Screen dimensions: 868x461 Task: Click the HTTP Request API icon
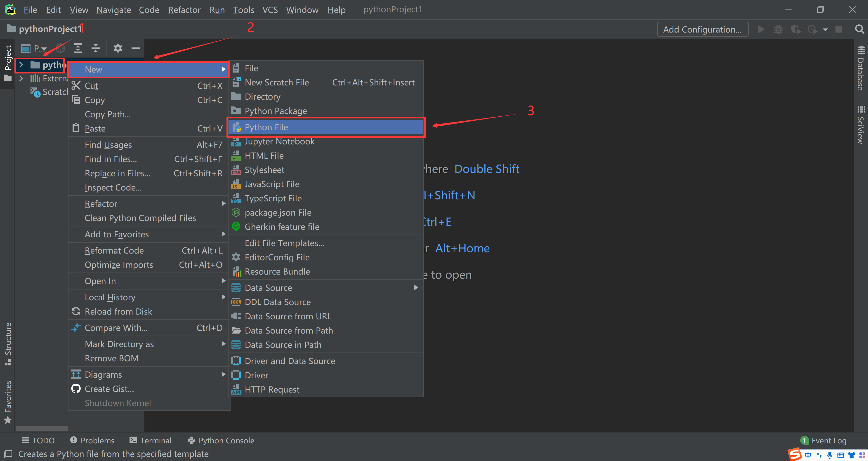pyautogui.click(x=236, y=390)
